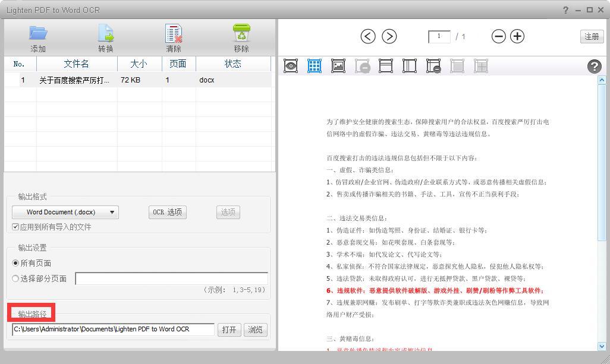This screenshot has height=364, width=610.
Task: Open the Word Document output format dropdown
Action: [x=65, y=212]
